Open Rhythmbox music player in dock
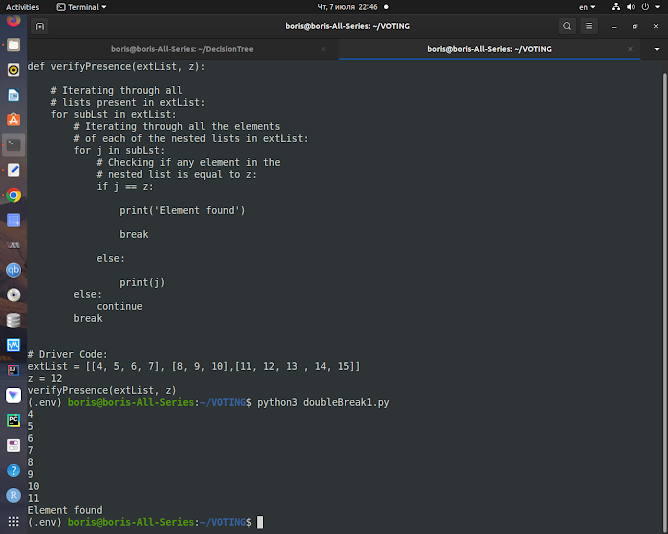This screenshot has height=534, width=668. pyautogui.click(x=14, y=70)
